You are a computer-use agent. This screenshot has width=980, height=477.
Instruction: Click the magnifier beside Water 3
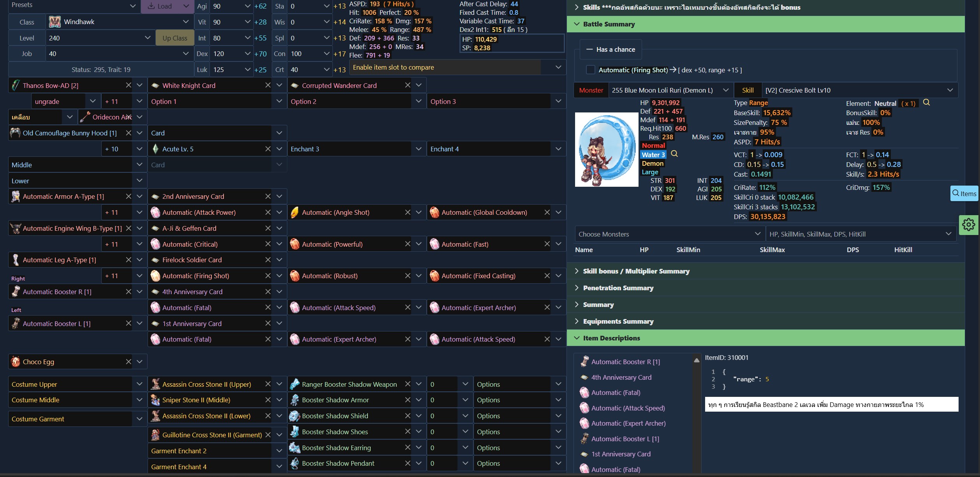tap(674, 154)
